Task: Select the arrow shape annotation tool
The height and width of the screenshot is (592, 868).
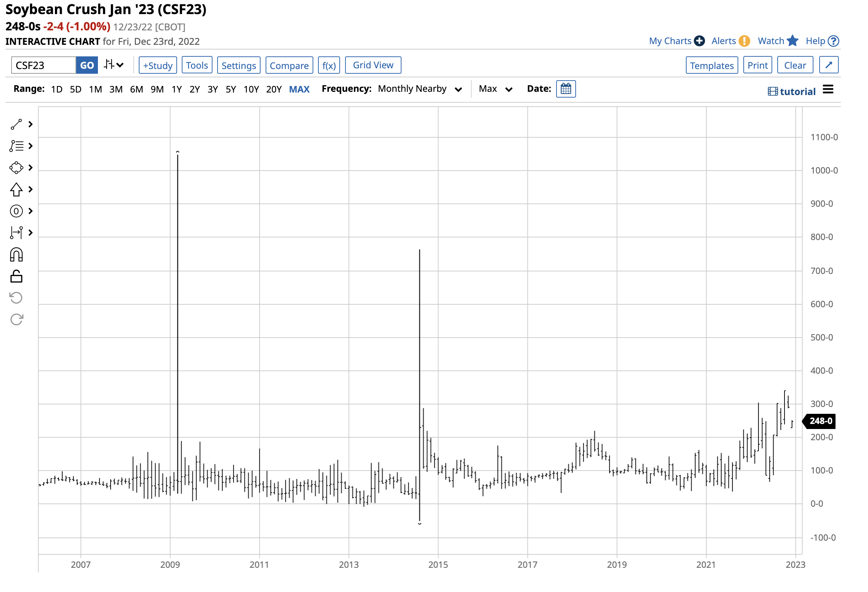Action: click(16, 189)
